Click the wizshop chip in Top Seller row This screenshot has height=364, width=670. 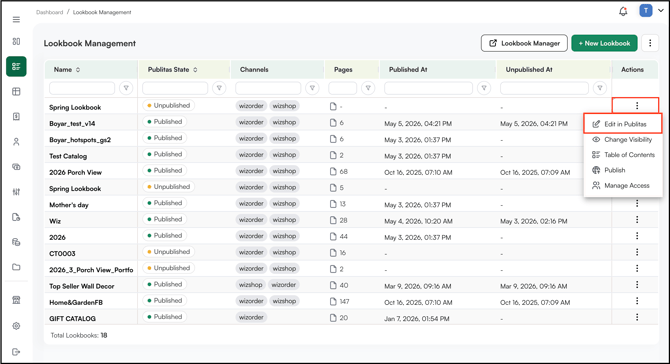(250, 285)
